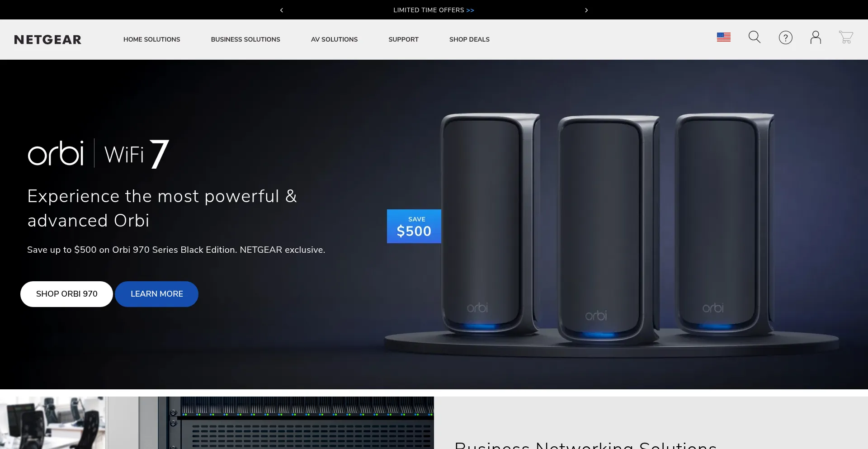This screenshot has height=449, width=868.
Task: Open the Shop Deals menu
Action: click(469, 39)
